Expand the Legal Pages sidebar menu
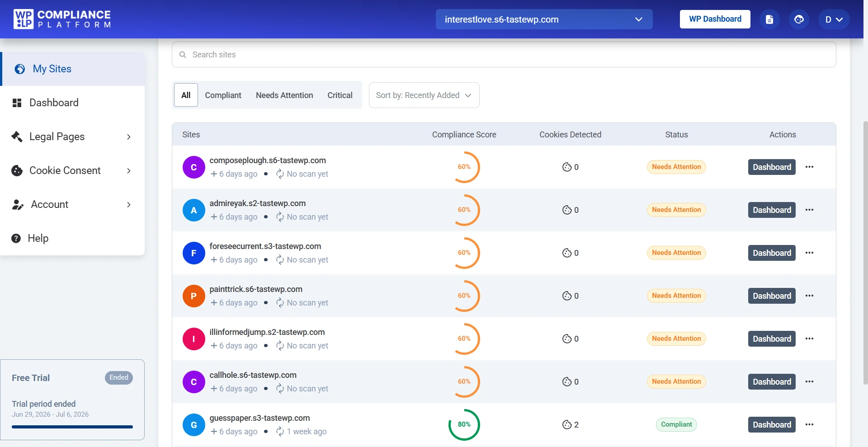Image resolution: width=868 pixels, height=447 pixels. pos(72,136)
